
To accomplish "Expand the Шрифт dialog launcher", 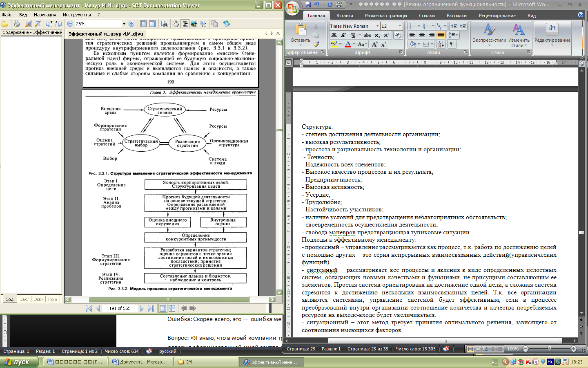I will [x=401, y=52].
